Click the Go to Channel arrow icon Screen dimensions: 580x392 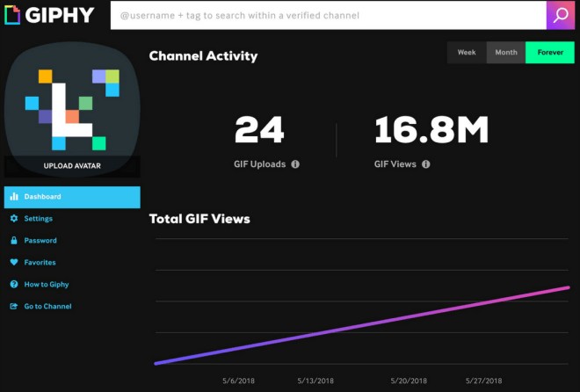coord(14,307)
